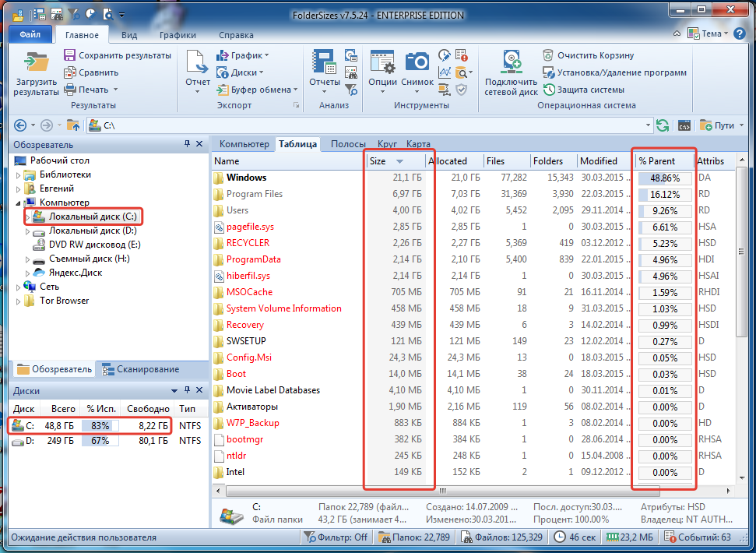Expand the Библиотеки tree node
The image size is (756, 553).
[19, 175]
